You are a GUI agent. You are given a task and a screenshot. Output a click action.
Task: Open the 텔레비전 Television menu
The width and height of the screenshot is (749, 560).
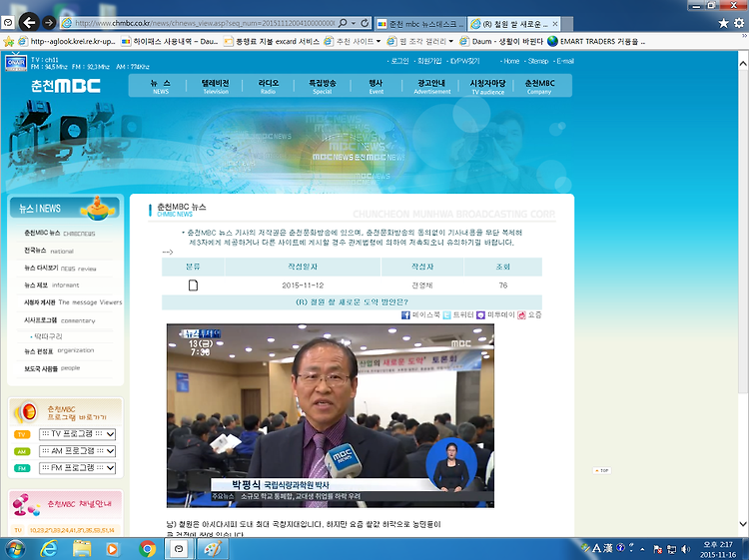216,86
